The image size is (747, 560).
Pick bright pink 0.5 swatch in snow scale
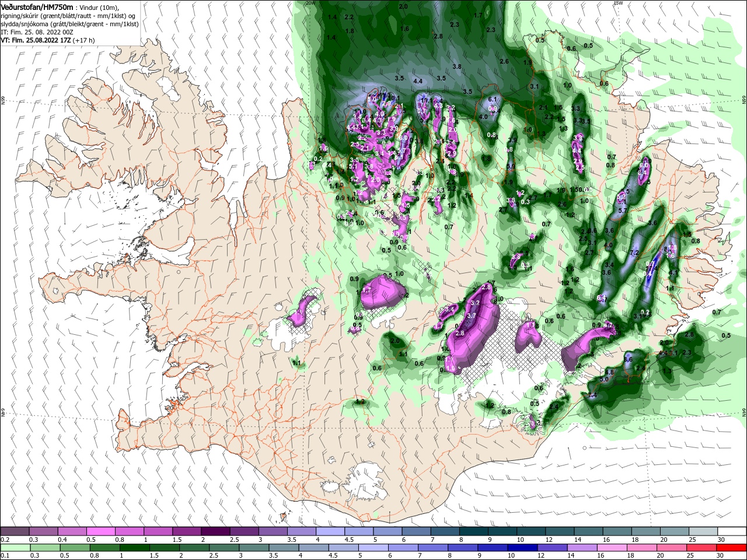(x=100, y=531)
